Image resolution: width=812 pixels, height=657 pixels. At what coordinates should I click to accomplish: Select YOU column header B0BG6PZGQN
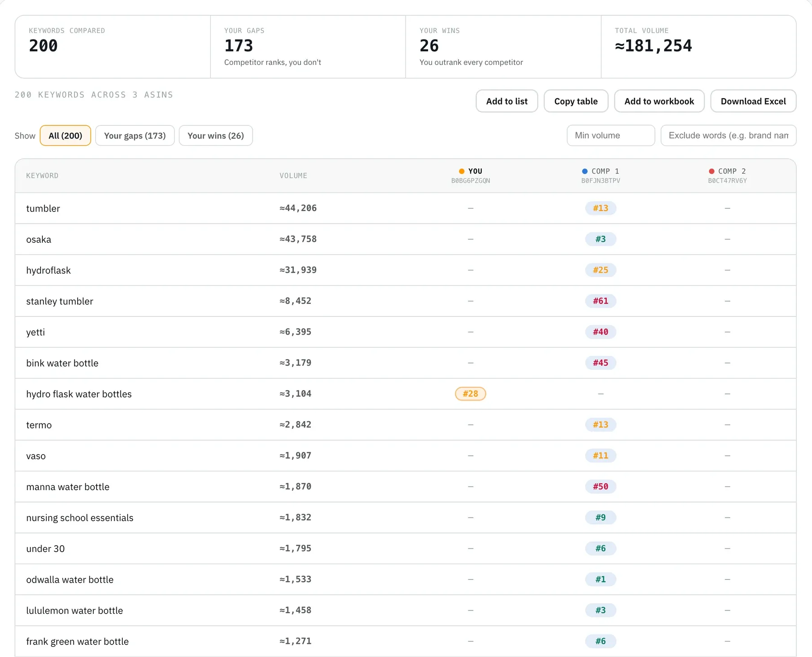[471, 175]
